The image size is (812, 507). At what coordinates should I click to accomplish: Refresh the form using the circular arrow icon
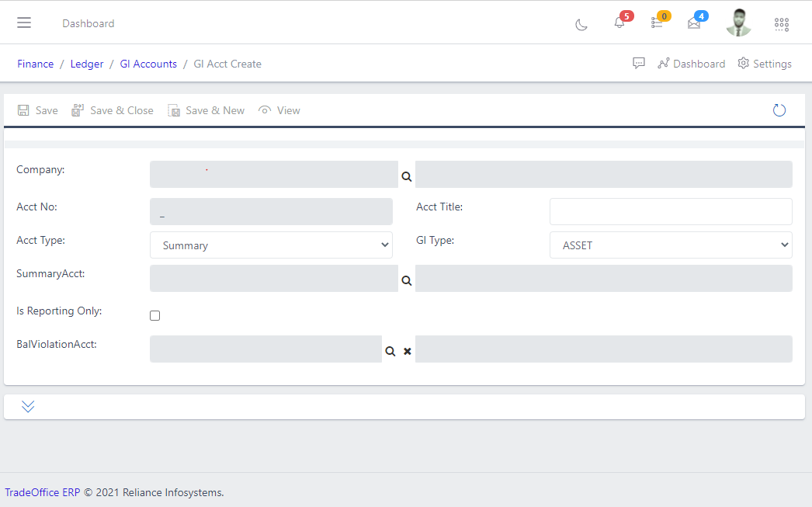coord(779,109)
